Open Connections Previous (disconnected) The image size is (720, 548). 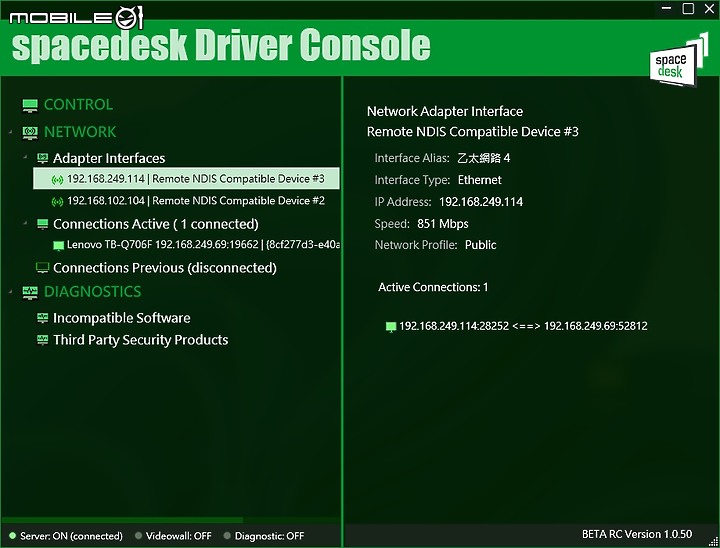(165, 268)
